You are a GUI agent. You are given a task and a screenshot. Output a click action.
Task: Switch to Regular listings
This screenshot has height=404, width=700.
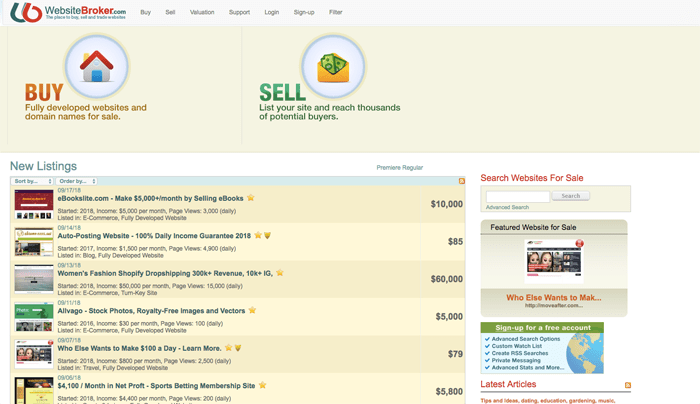click(412, 168)
